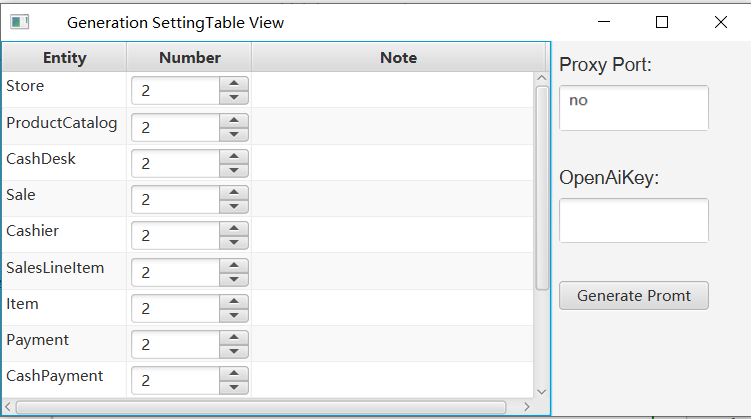
Task: Click the Note column header
Action: (x=398, y=58)
